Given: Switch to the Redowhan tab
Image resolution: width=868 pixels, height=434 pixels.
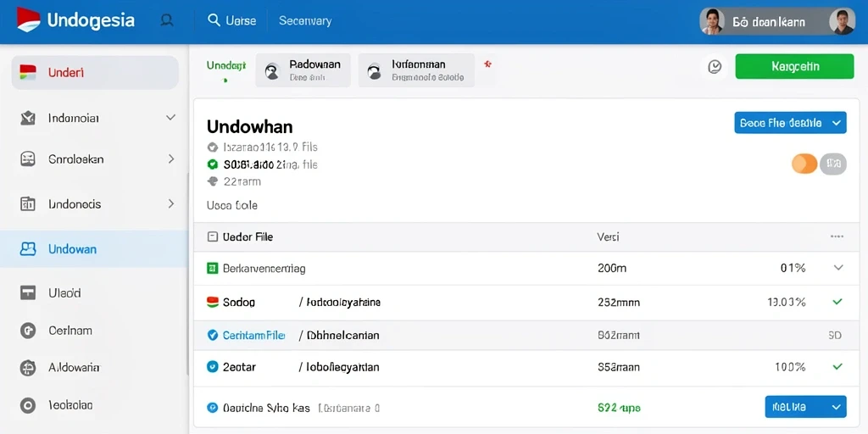Looking at the screenshot, I should (x=303, y=70).
